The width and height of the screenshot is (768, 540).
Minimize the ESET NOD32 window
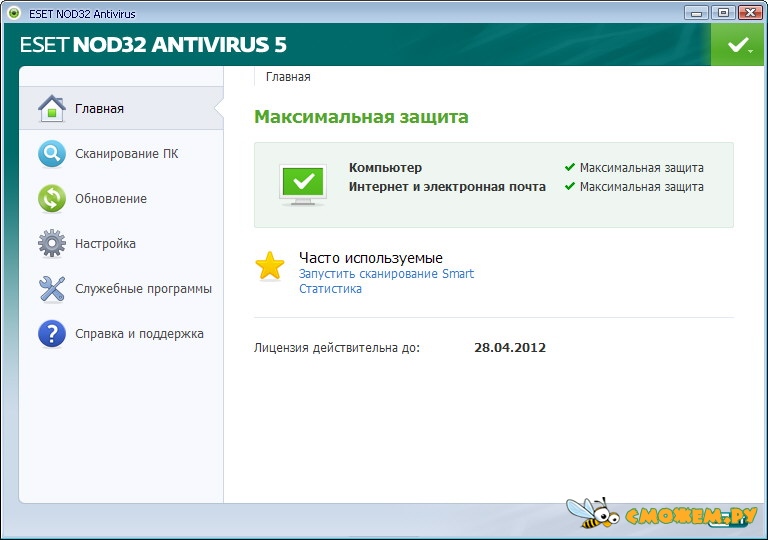tap(696, 12)
